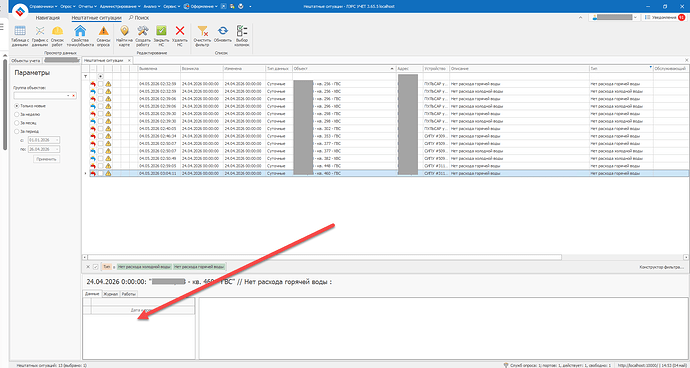Open График с данными view
Viewport: 690px width, 368px height.
pos(40,36)
